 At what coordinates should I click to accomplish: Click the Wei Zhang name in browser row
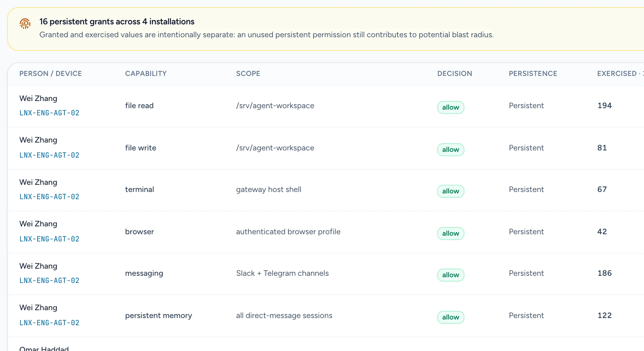pos(38,224)
